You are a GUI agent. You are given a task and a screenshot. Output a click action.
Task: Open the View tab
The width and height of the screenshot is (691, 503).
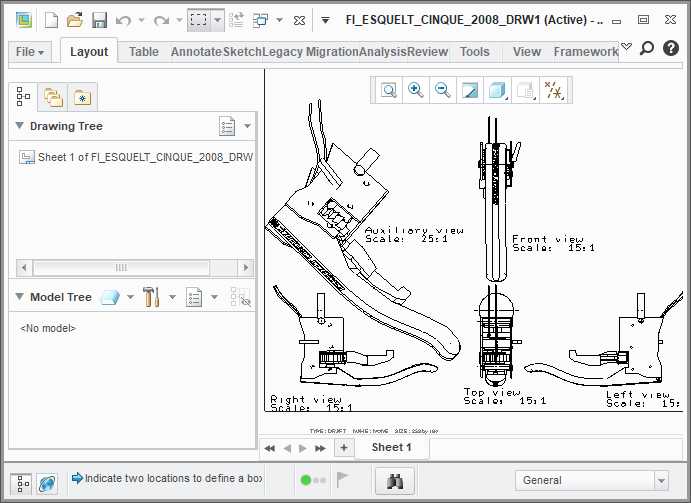[527, 52]
